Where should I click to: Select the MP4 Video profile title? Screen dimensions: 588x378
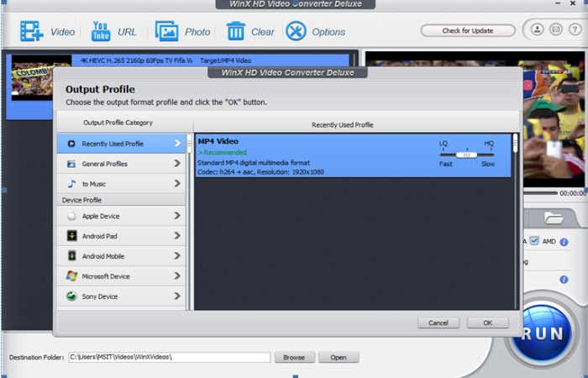tap(218, 141)
